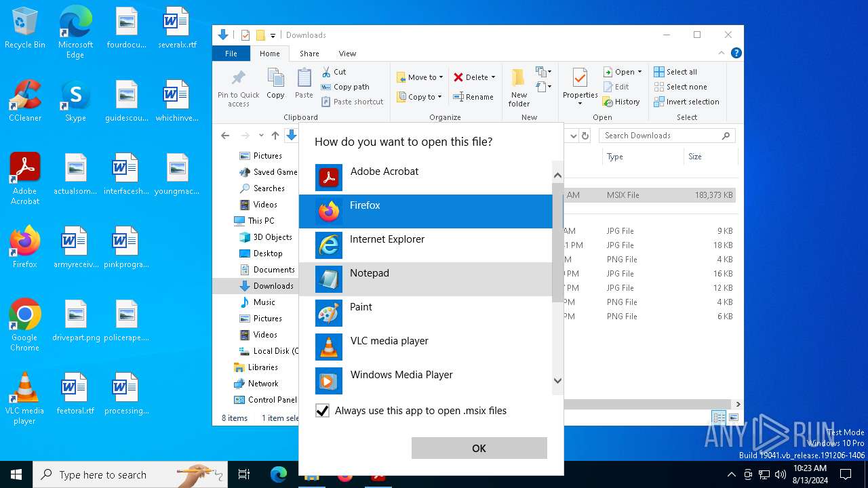Open the Customize Quick Access Toolbar dropdown

[x=273, y=35]
